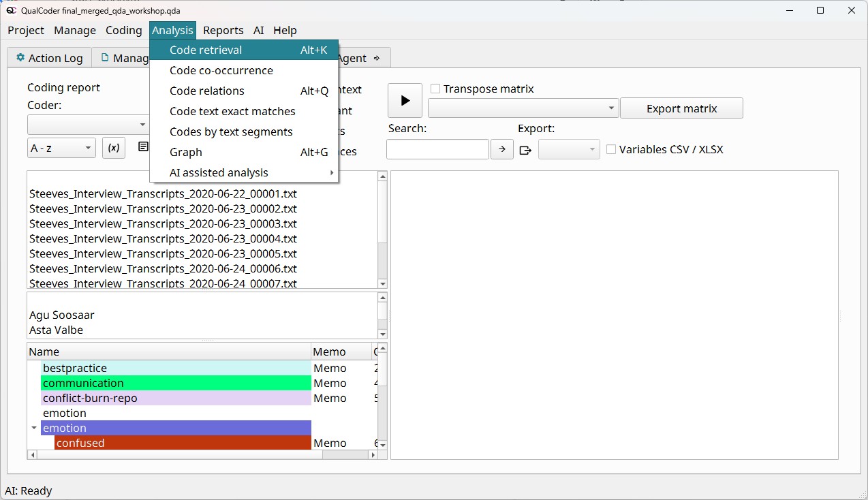Click the export icon under Export label
Viewport: 868px width, 500px height.
pyautogui.click(x=525, y=150)
